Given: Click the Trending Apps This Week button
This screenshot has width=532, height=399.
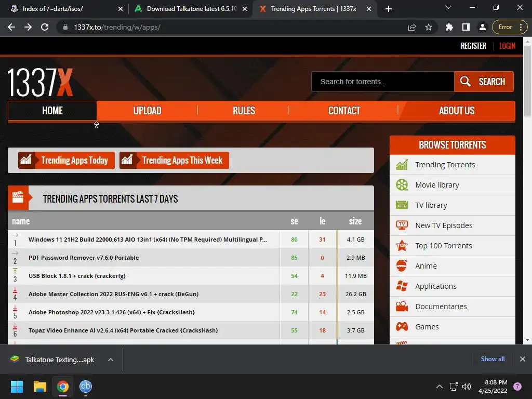Looking at the screenshot, I should [x=174, y=160].
